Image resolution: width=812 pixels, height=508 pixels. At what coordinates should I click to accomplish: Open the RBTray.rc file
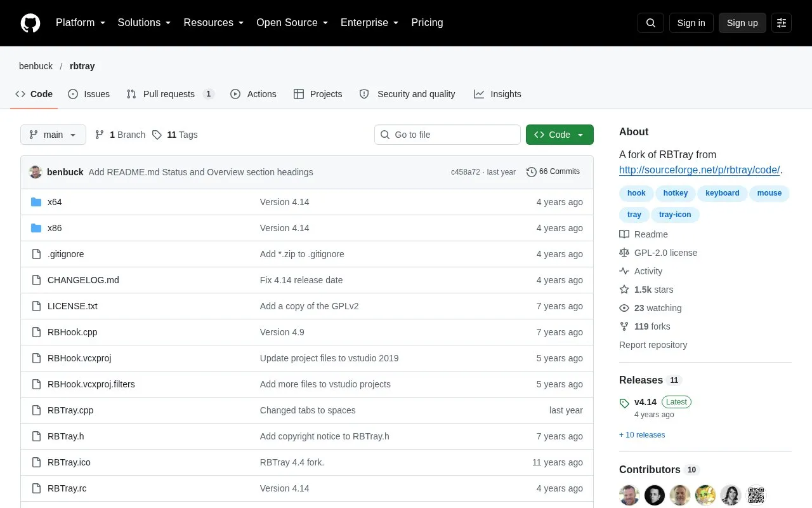click(67, 488)
